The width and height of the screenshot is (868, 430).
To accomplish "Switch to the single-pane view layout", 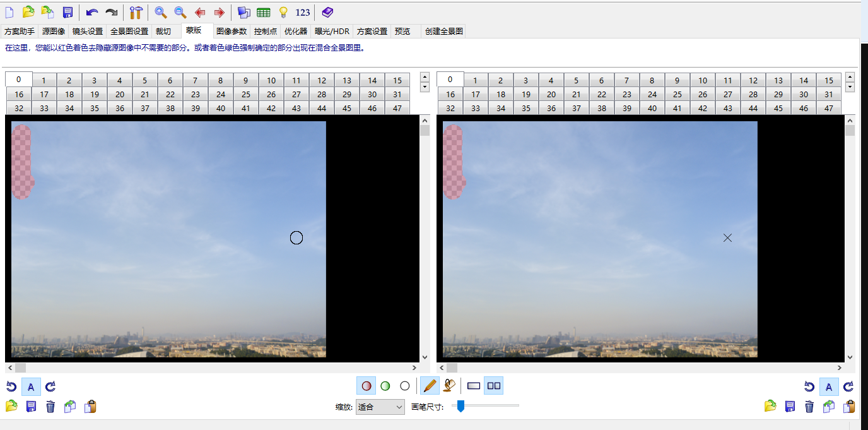I will [474, 386].
